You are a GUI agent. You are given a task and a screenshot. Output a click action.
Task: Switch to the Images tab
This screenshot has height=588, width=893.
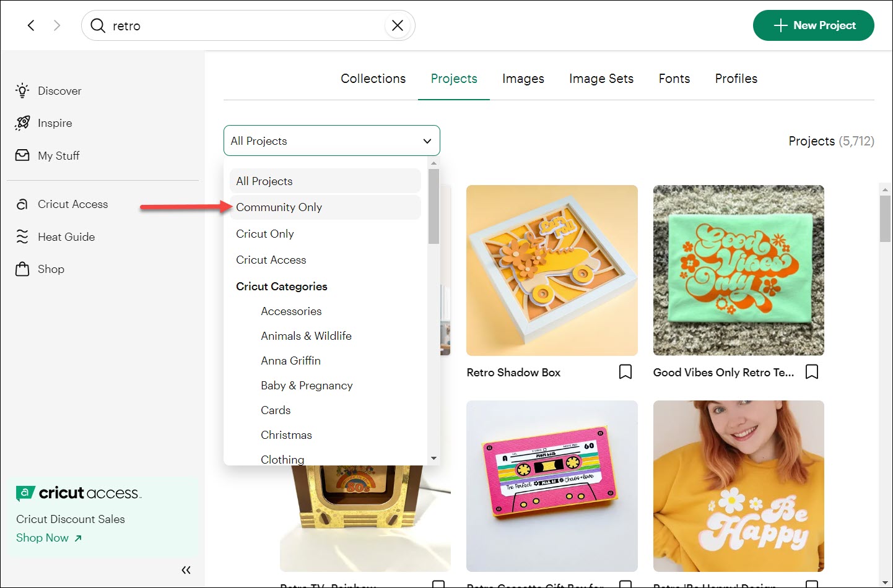523,79
